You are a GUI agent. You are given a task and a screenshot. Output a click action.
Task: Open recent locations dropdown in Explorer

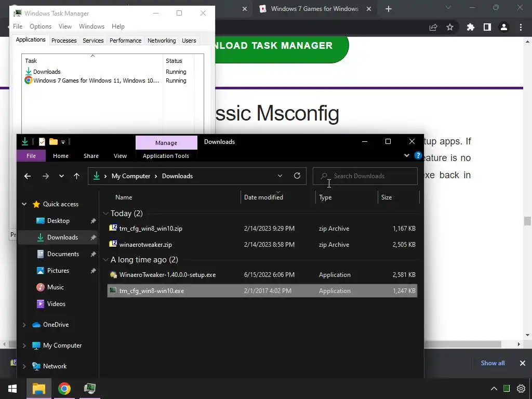tap(61, 176)
